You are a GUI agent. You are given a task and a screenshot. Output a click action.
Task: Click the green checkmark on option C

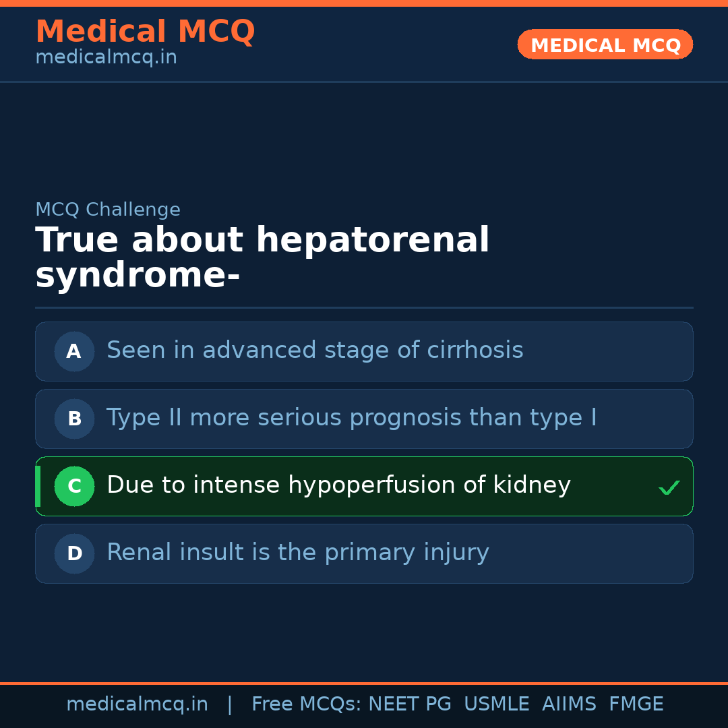669,487
